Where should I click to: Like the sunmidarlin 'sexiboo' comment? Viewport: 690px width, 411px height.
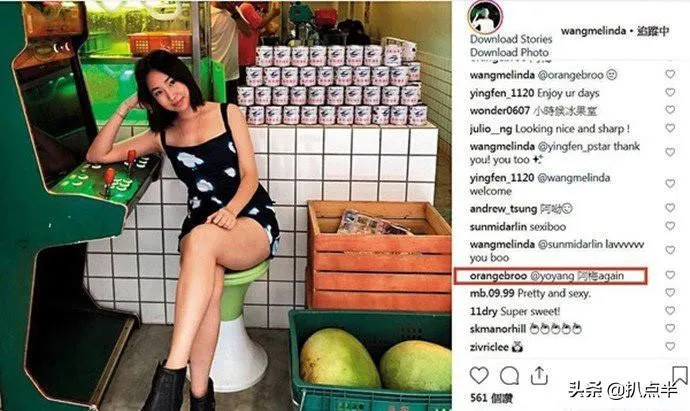pyautogui.click(x=670, y=226)
